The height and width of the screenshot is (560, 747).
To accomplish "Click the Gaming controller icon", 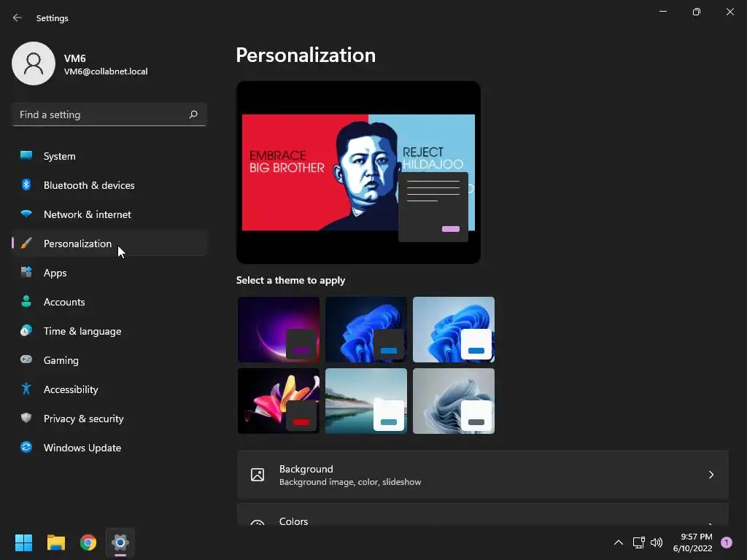I will 26,359.
